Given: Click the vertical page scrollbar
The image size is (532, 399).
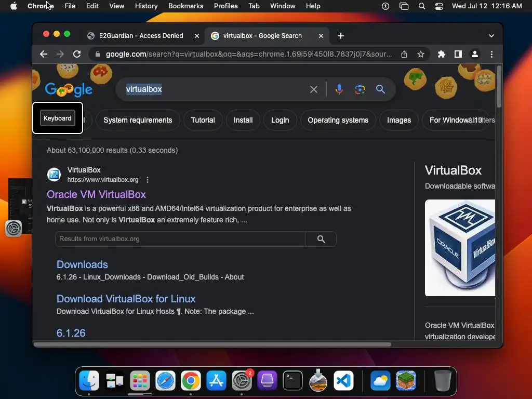Looking at the screenshot, I should coord(499,87).
